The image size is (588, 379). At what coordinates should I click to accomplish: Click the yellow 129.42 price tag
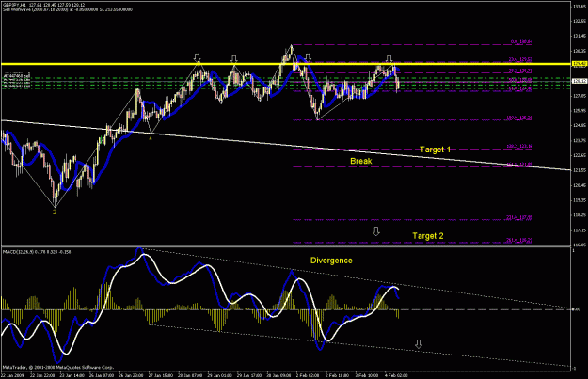click(579, 64)
